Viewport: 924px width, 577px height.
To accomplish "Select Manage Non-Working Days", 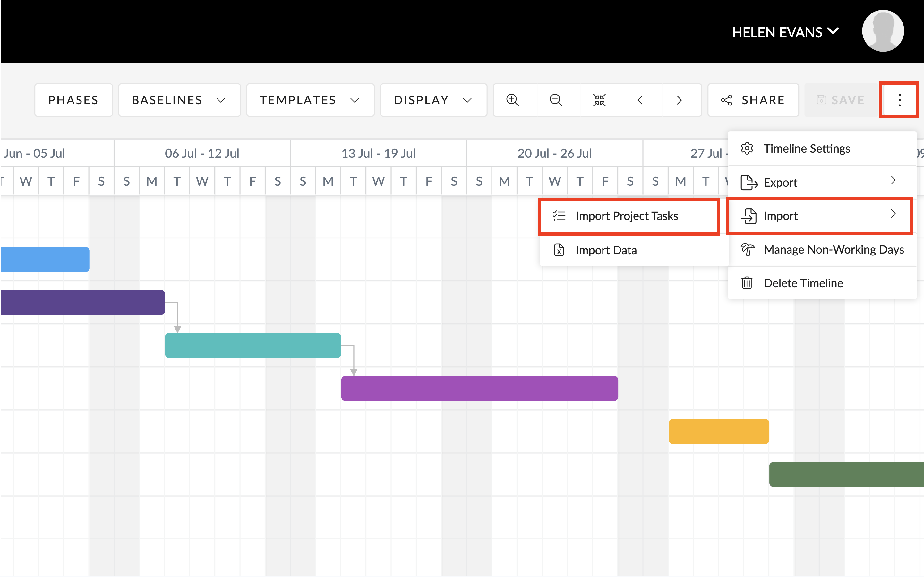I will (x=833, y=250).
